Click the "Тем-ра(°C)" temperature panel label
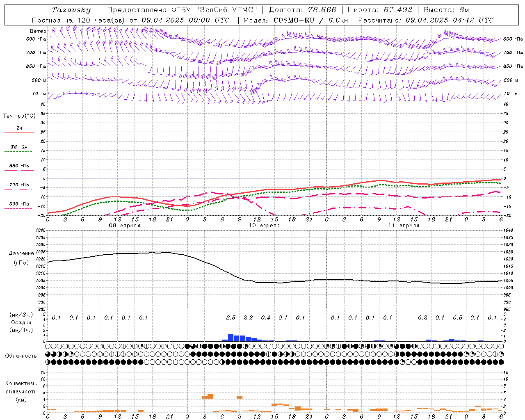Screen dimensions: 525x420 [x=19, y=116]
